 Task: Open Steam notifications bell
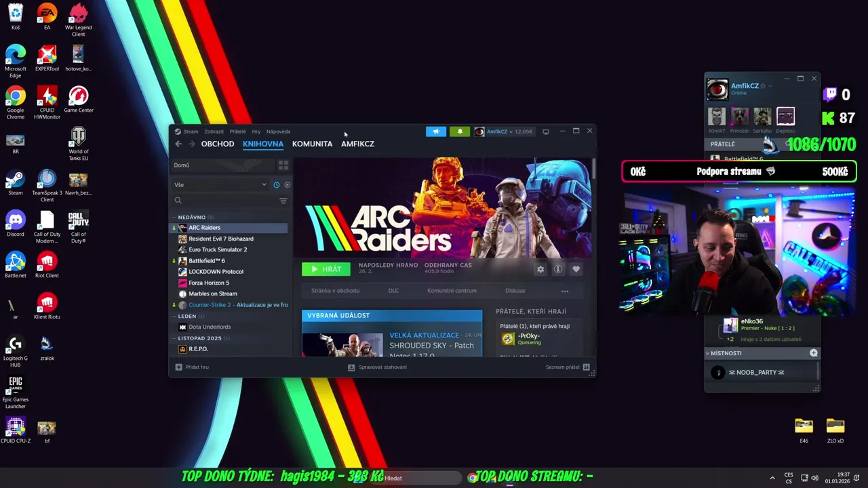460,131
